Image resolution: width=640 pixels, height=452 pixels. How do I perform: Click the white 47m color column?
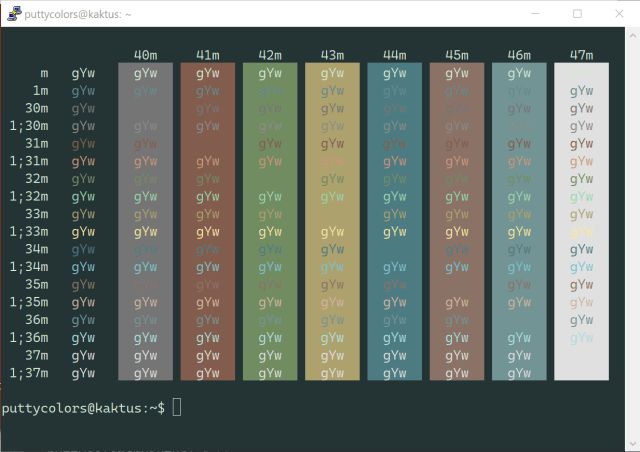coord(581,222)
